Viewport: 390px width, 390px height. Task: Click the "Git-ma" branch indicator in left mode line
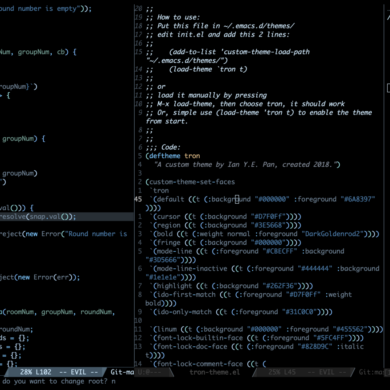coord(122,372)
